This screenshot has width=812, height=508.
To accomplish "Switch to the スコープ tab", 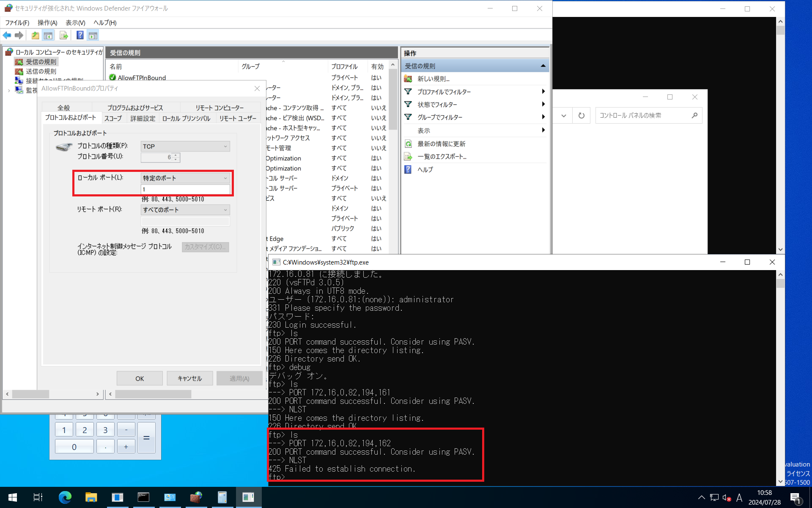I will [113, 119].
